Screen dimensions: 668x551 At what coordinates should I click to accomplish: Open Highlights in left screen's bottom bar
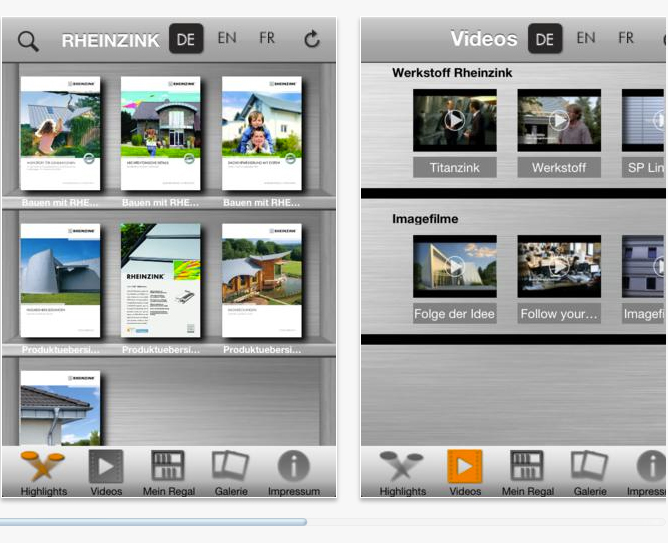(43, 472)
